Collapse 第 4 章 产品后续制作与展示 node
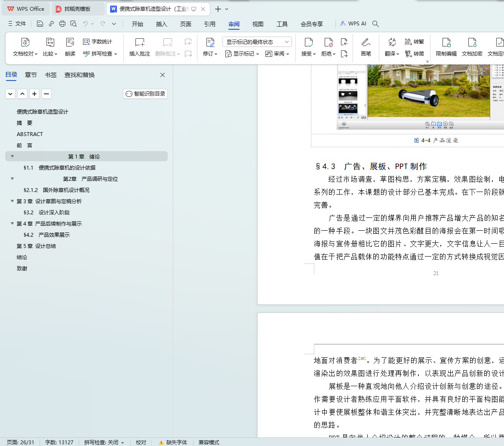Image resolution: width=504 pixels, height=446 pixels. click(12, 223)
